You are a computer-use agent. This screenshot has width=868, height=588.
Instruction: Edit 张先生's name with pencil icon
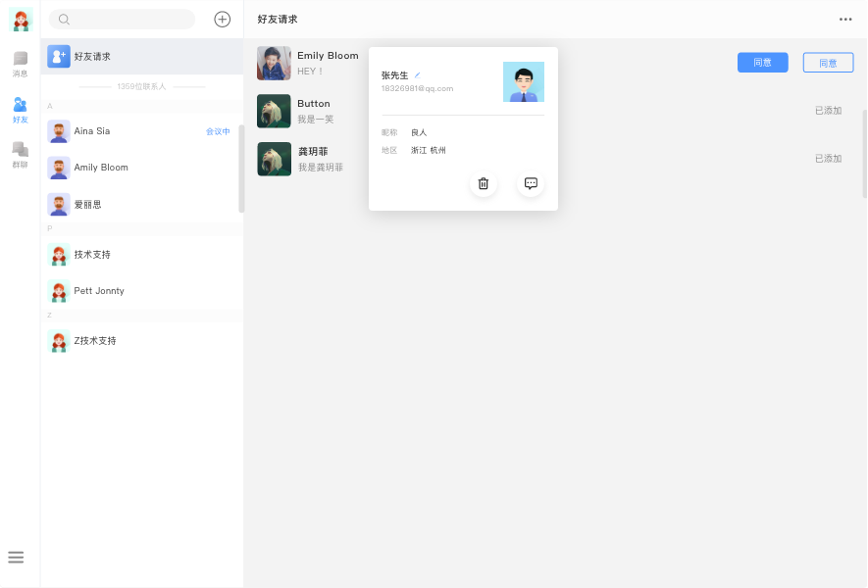[417, 75]
